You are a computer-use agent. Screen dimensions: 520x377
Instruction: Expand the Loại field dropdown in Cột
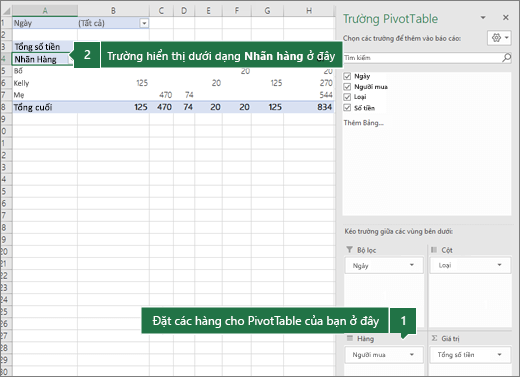click(x=499, y=265)
